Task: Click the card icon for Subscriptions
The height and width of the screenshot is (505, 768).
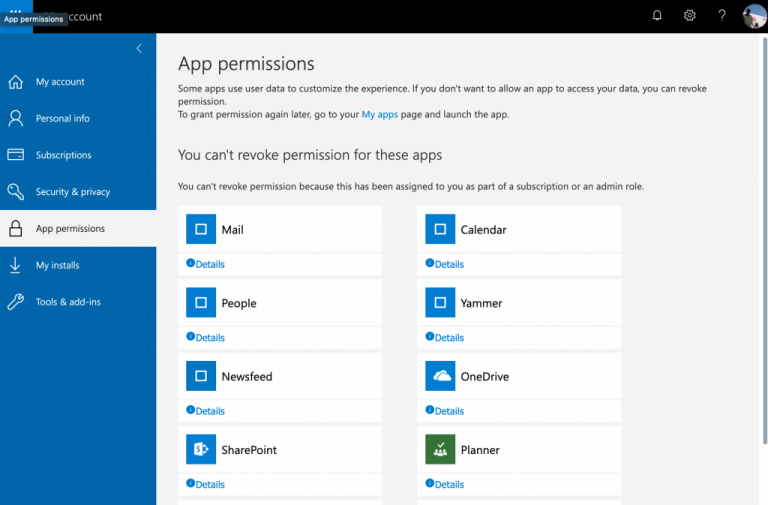Action: point(16,155)
